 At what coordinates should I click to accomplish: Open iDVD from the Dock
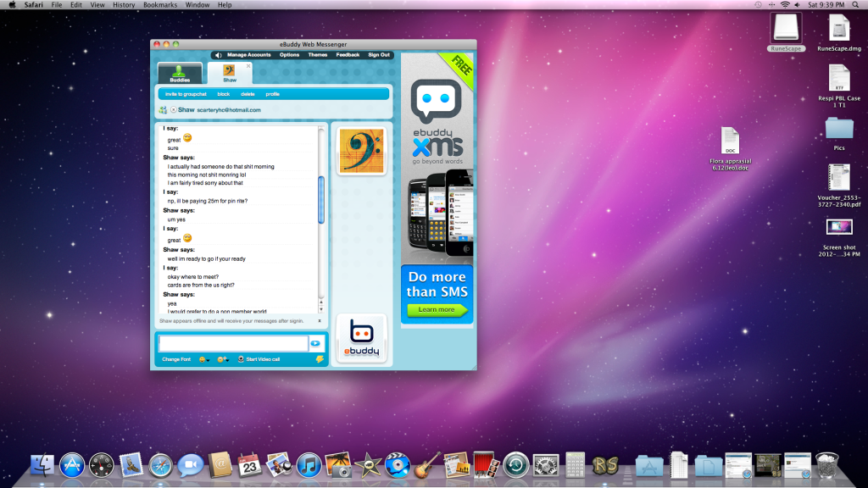[x=398, y=465]
